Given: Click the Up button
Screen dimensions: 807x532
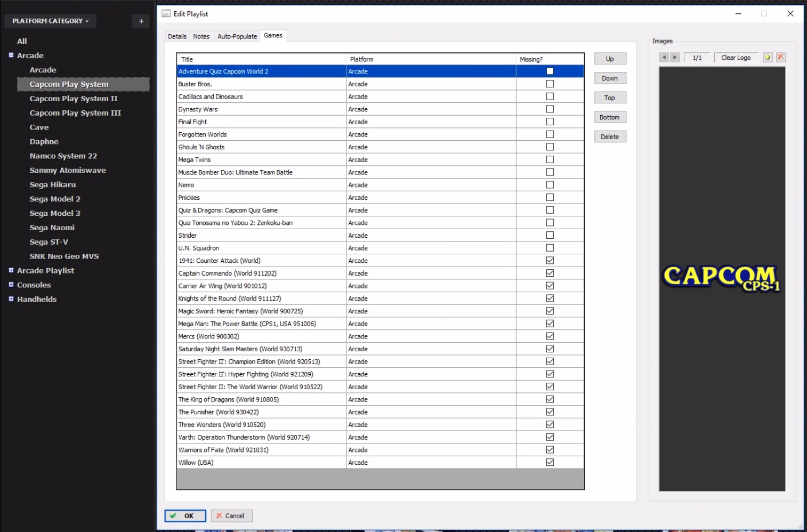Looking at the screenshot, I should tap(610, 59).
